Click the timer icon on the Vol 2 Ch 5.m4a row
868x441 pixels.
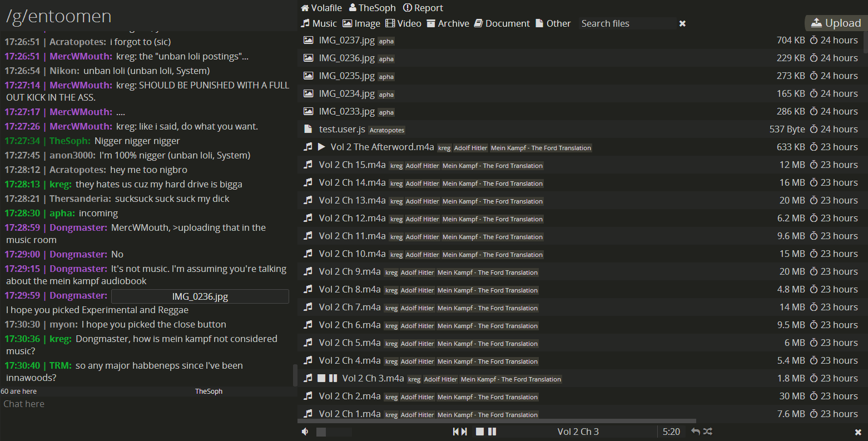point(814,343)
